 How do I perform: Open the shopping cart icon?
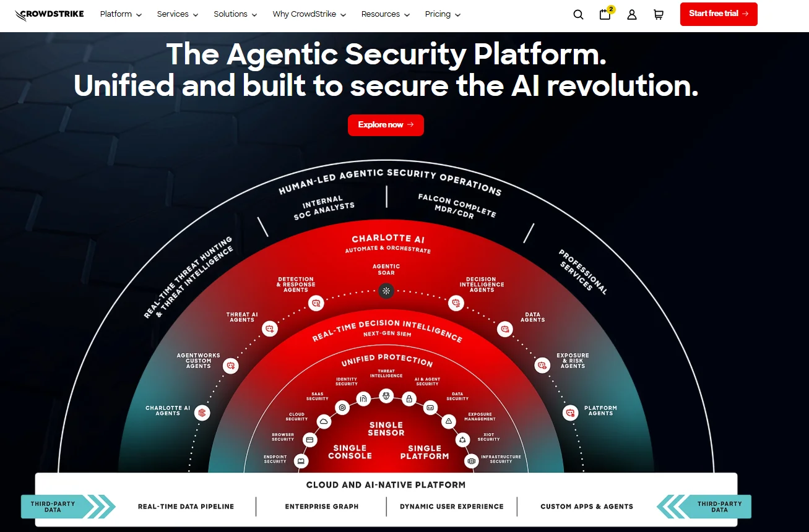point(659,14)
